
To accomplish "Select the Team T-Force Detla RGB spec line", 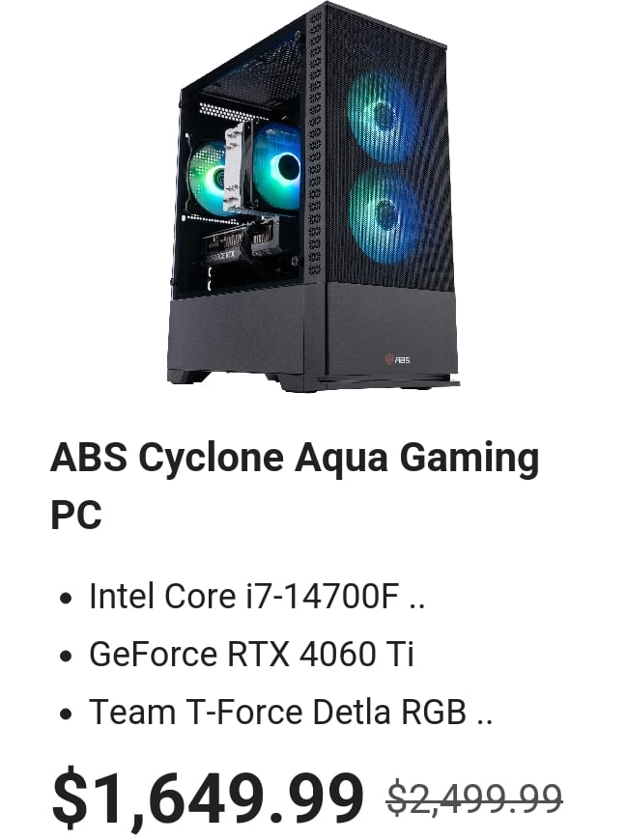I will (x=291, y=712).
